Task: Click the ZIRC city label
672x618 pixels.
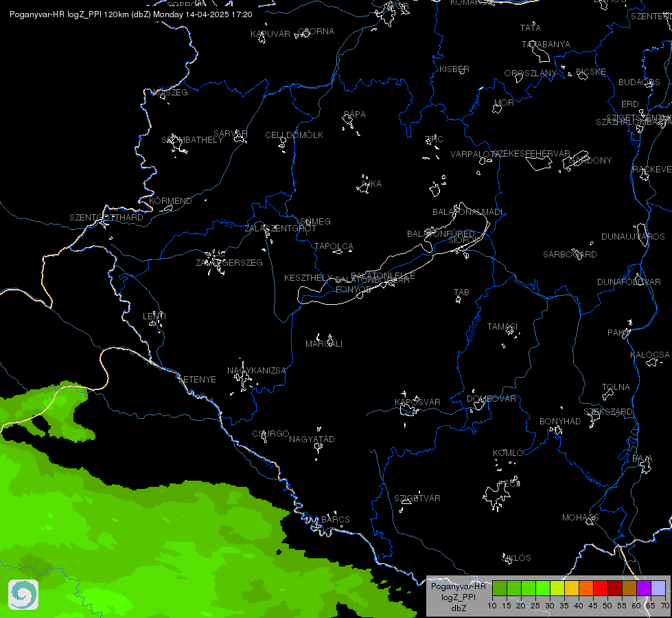Action: [433, 139]
